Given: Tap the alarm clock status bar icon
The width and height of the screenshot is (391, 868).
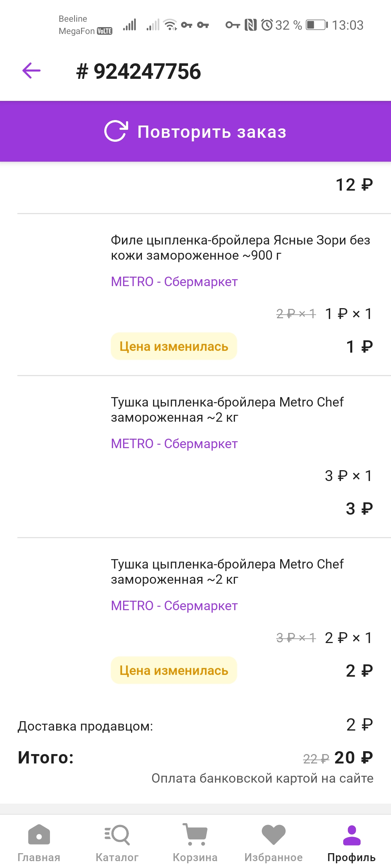Looking at the screenshot, I should [267, 25].
